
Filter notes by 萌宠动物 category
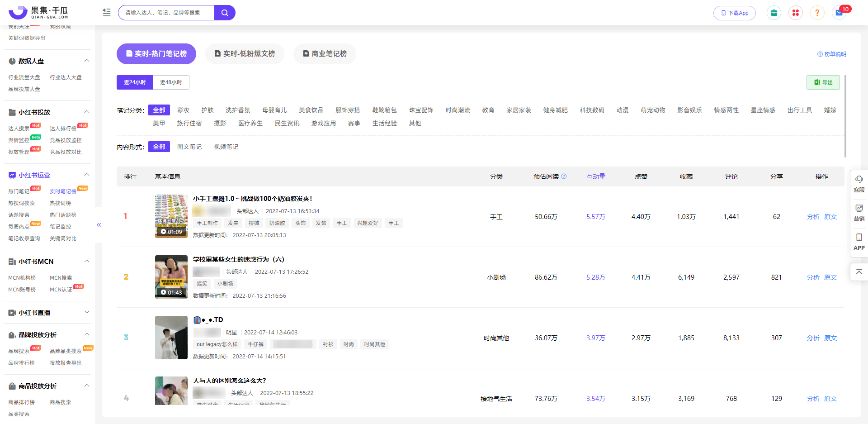tap(653, 110)
